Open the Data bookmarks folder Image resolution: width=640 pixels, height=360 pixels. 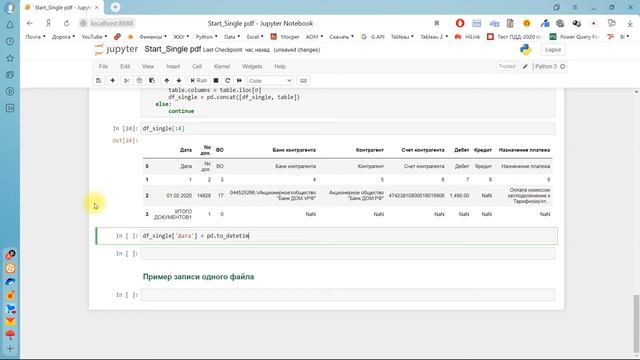(232, 37)
